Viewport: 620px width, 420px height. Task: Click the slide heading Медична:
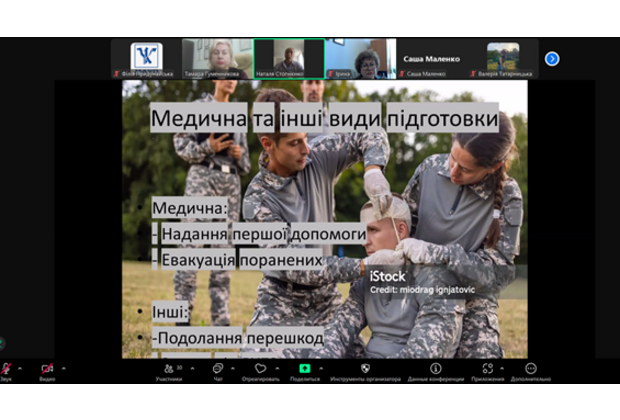click(x=190, y=208)
